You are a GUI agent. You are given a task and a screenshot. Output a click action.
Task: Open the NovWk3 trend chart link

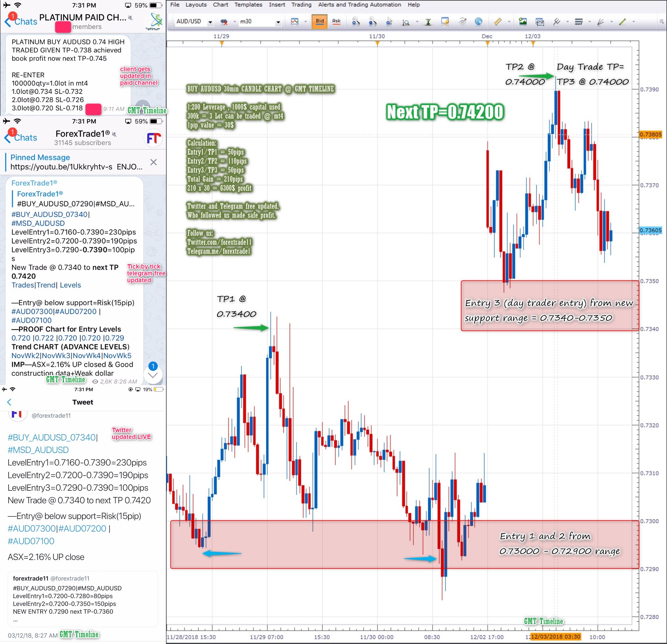56,356
